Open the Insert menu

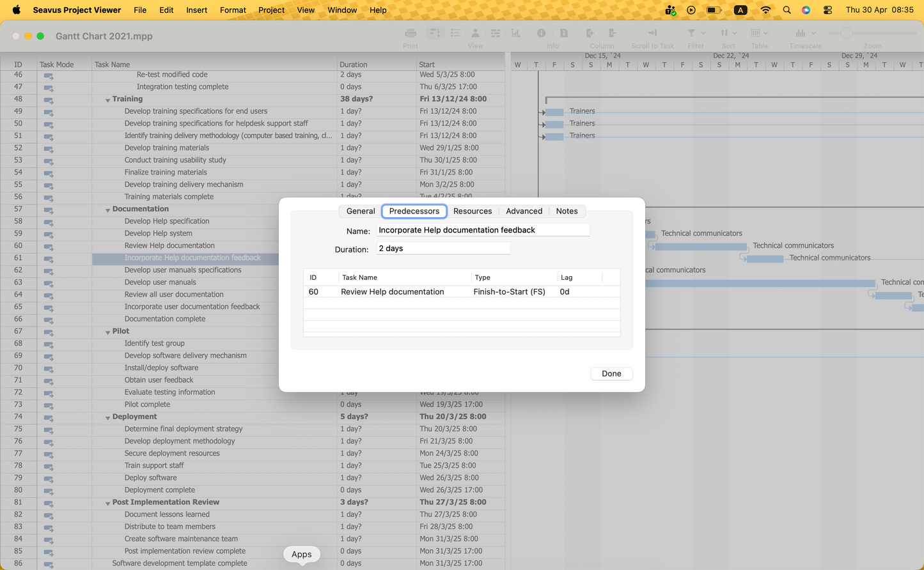(x=196, y=10)
